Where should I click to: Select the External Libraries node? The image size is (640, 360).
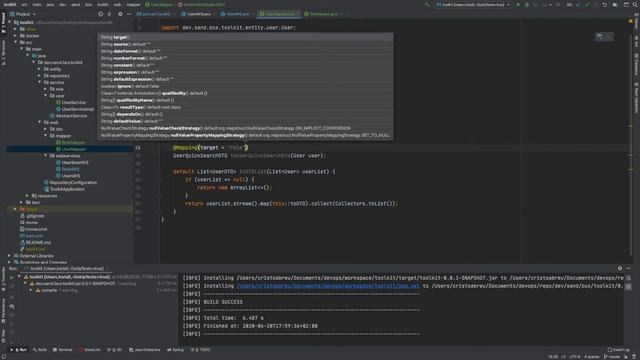(x=33, y=256)
